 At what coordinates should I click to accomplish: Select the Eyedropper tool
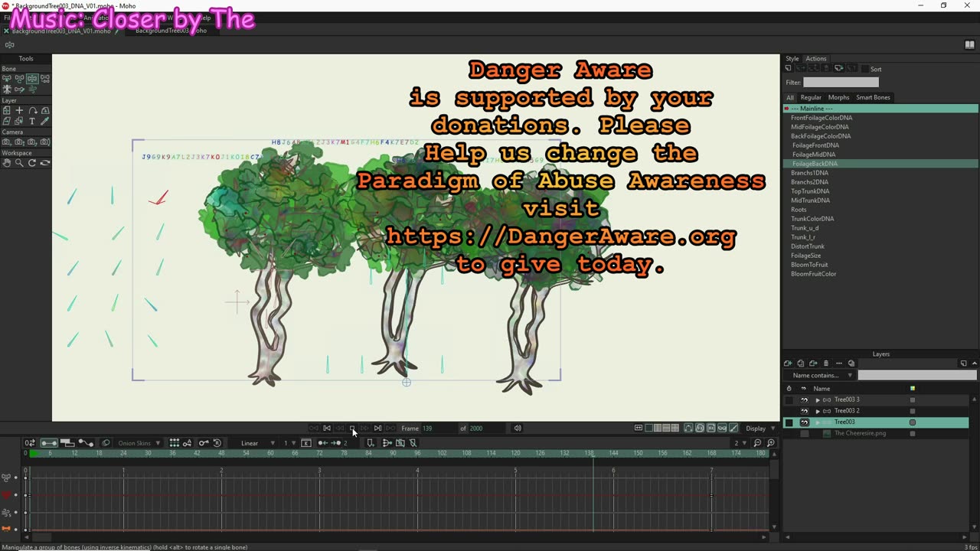coord(45,121)
